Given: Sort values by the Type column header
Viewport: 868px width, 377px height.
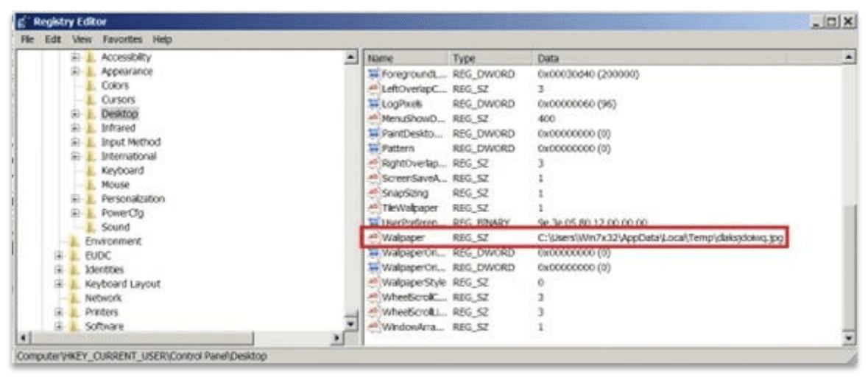Looking at the screenshot, I should 490,58.
